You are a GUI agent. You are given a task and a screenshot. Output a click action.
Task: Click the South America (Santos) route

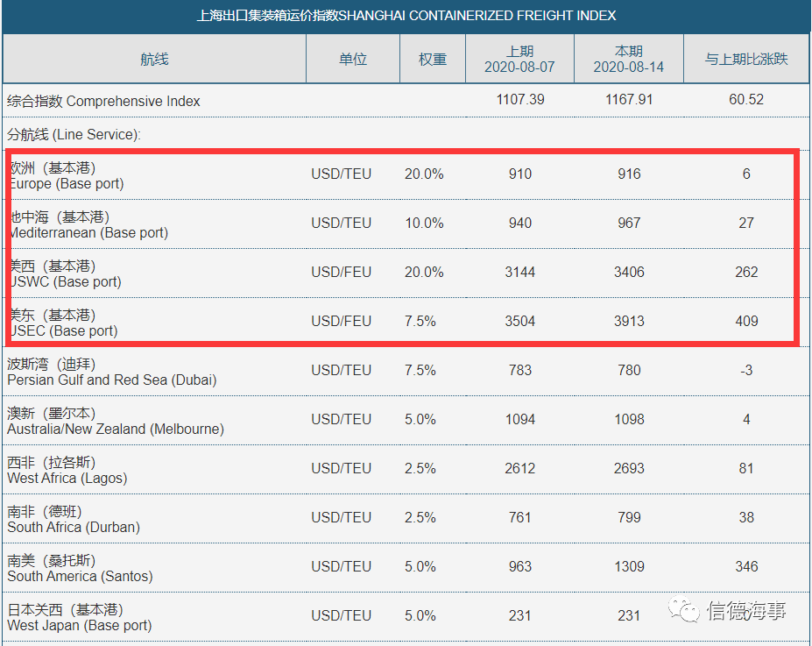tap(80, 568)
